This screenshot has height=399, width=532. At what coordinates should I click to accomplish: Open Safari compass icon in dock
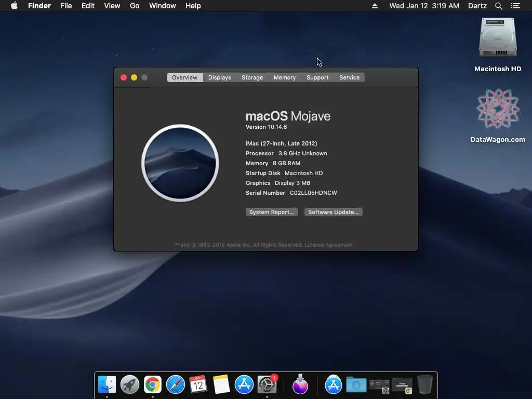click(176, 385)
